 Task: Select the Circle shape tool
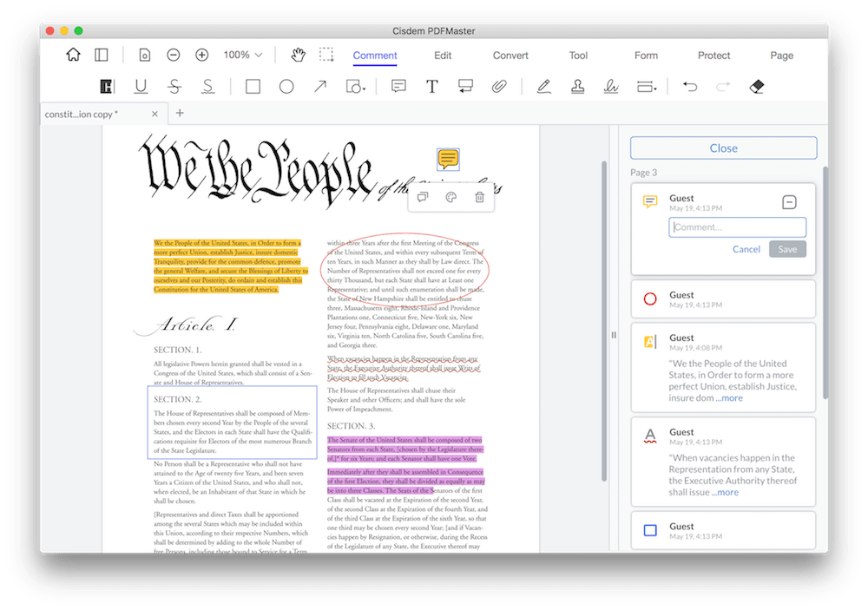coord(286,87)
